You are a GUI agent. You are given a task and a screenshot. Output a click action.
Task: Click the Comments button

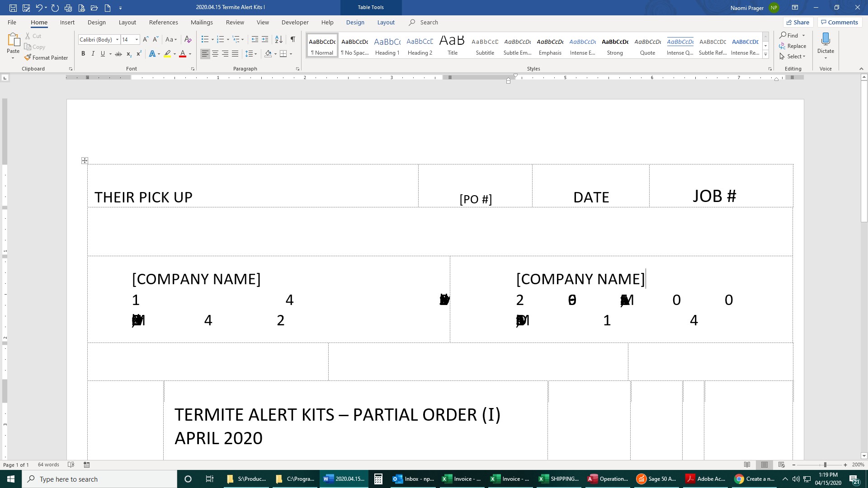tap(840, 22)
